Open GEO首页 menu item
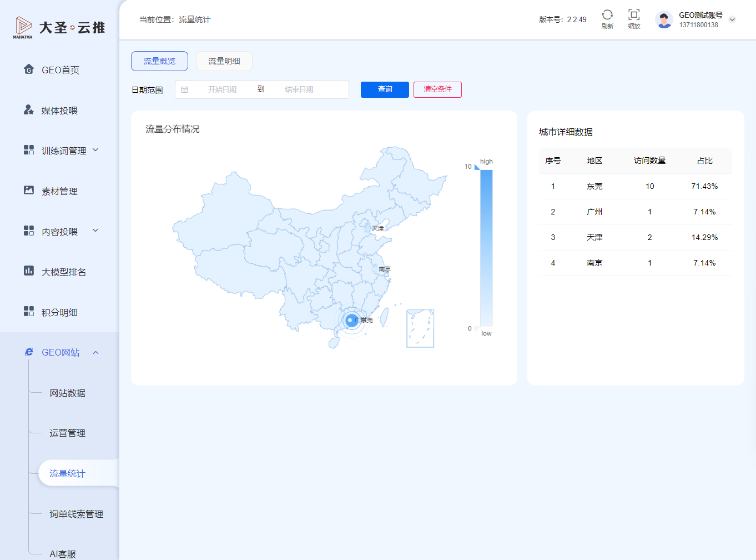 (x=60, y=69)
